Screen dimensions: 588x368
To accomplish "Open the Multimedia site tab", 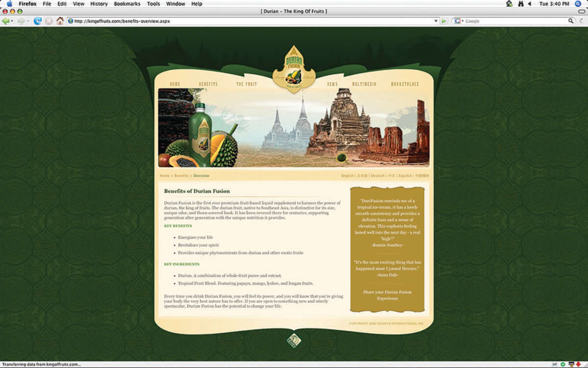I will (x=364, y=84).
